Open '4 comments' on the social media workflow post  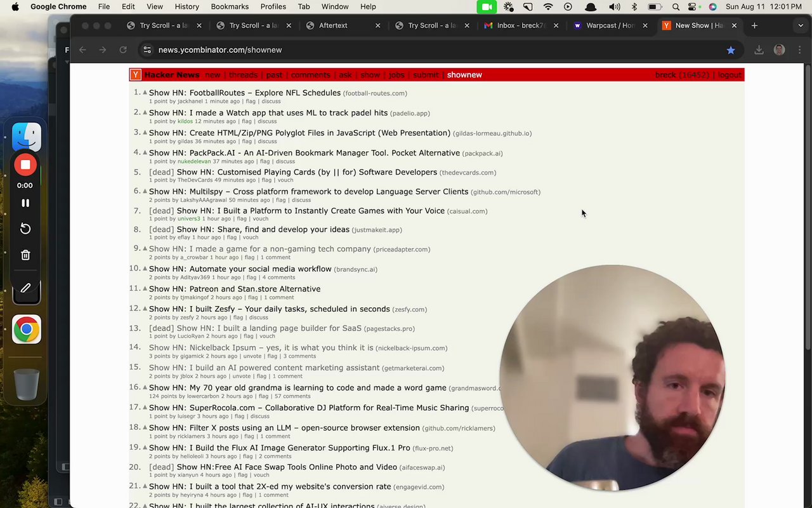tap(279, 277)
